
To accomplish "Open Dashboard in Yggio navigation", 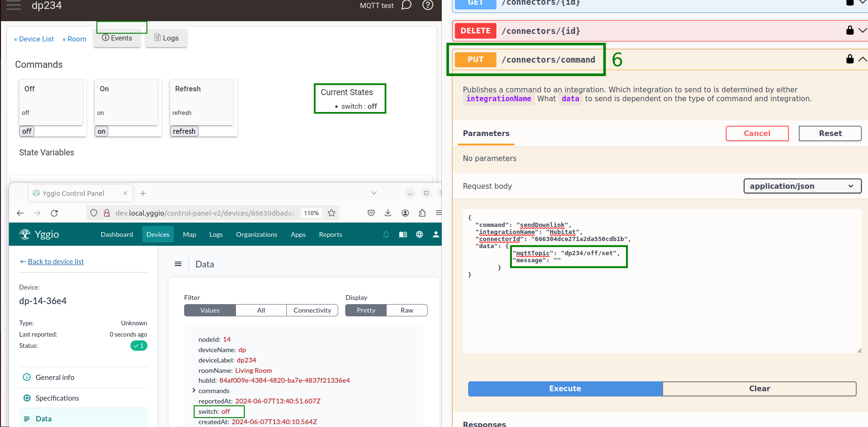I will tap(117, 234).
